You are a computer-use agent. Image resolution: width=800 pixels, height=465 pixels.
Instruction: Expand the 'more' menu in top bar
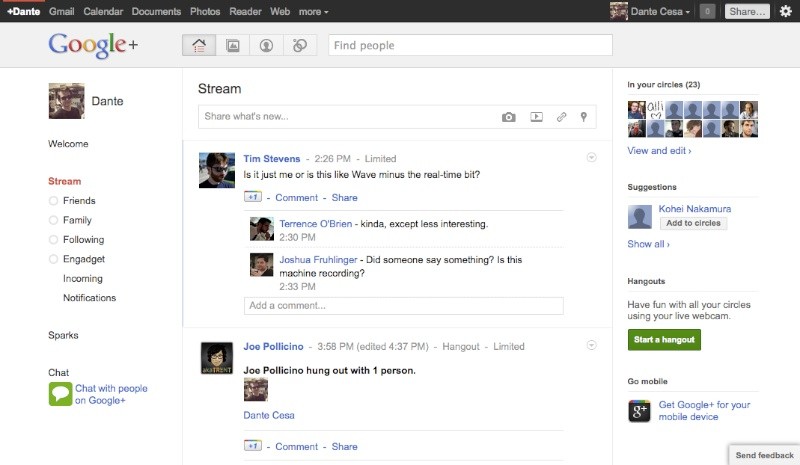tap(313, 11)
